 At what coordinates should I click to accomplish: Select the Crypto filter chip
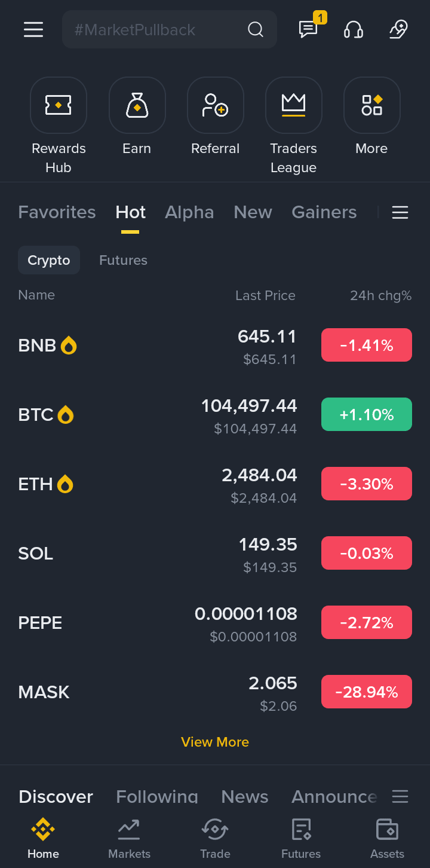(x=49, y=260)
